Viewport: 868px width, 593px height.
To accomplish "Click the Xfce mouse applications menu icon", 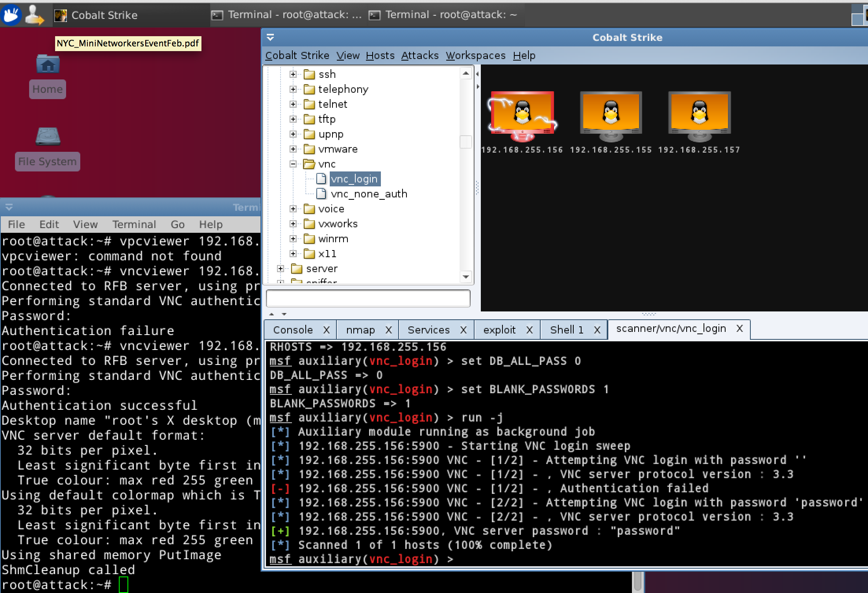I will click(x=11, y=15).
